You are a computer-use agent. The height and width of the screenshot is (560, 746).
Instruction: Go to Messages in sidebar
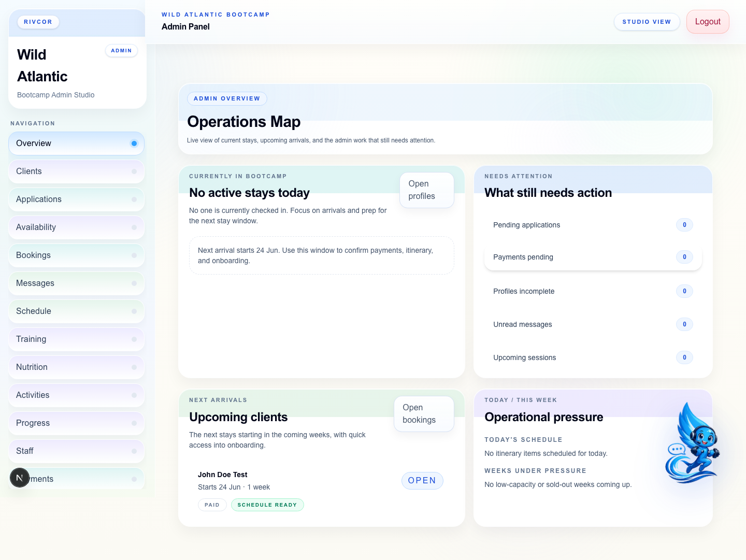(76, 283)
